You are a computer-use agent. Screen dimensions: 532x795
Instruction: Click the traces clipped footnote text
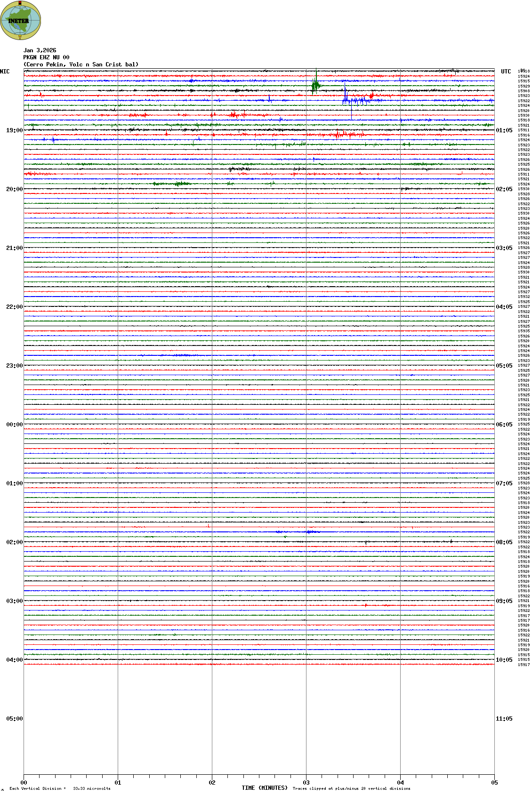[x=351, y=788]
